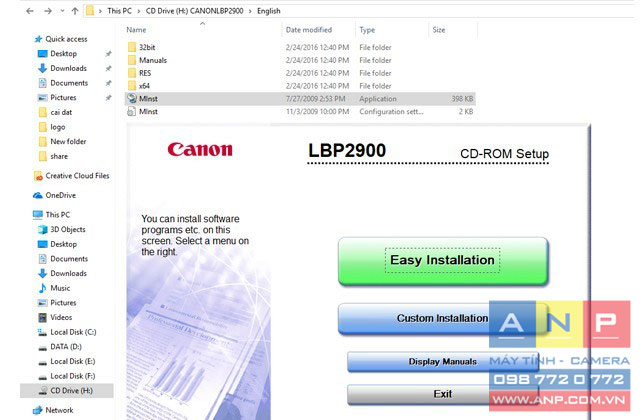Select English breadcrumb in address bar
640x420 pixels.
tap(269, 11)
